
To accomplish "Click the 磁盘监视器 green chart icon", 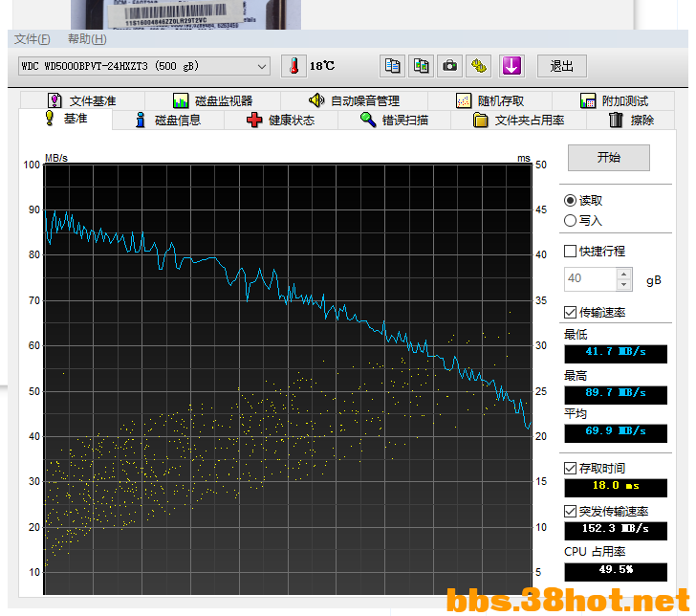I will pos(181,100).
